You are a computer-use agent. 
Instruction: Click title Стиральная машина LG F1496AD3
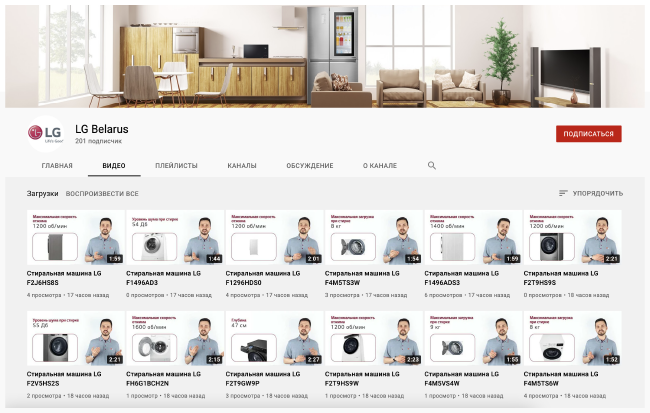coord(163,278)
